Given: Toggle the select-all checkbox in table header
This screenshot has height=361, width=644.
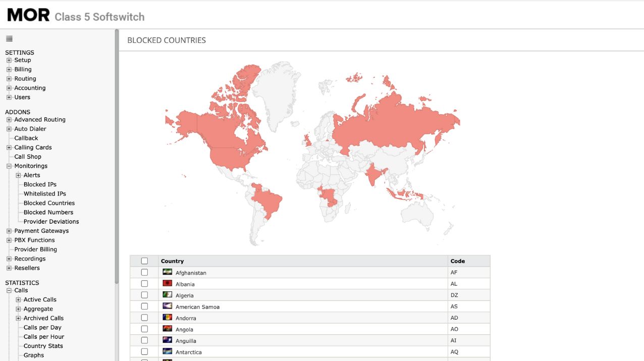Looking at the screenshot, I should pyautogui.click(x=144, y=261).
